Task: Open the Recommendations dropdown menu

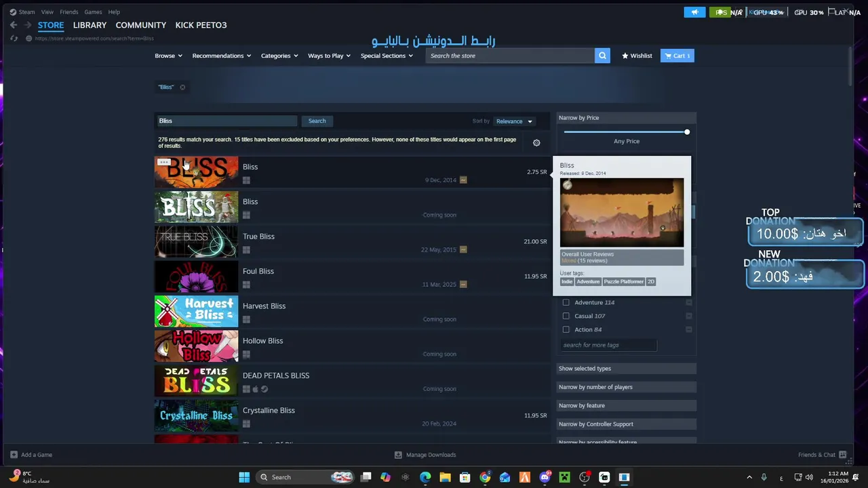Action: (x=222, y=56)
